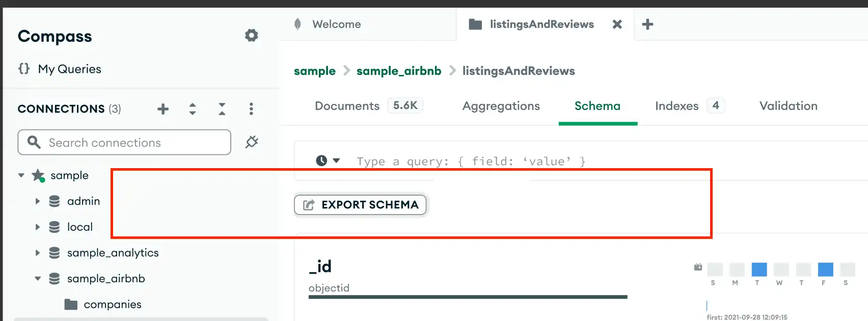Click the plug icon to filter active connections
Image resolution: width=868 pixels, height=321 pixels.
252,142
